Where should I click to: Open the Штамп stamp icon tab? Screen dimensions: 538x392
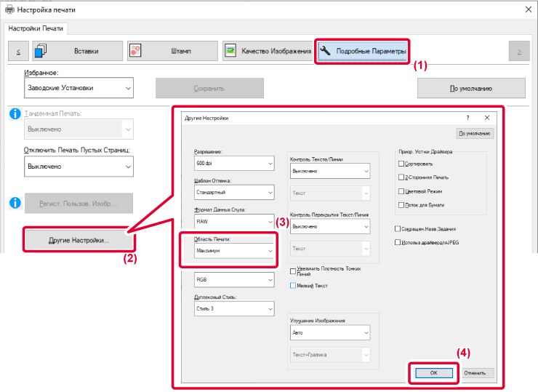click(172, 51)
